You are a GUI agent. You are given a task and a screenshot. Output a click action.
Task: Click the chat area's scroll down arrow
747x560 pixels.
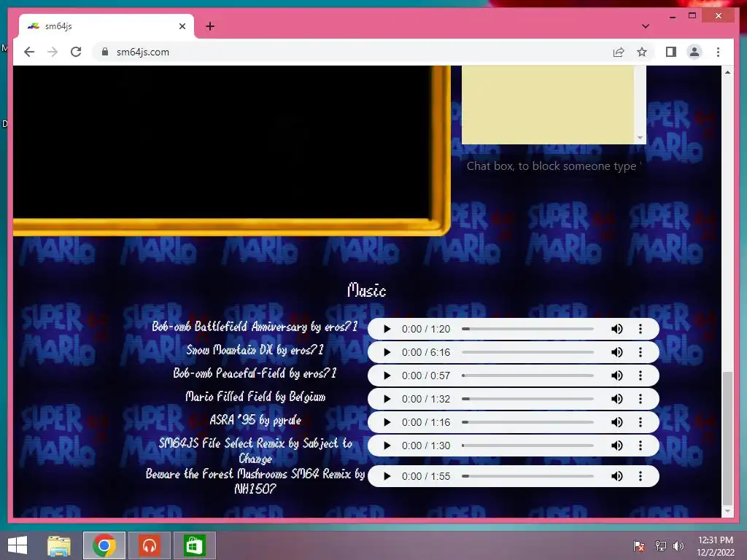tap(640, 138)
